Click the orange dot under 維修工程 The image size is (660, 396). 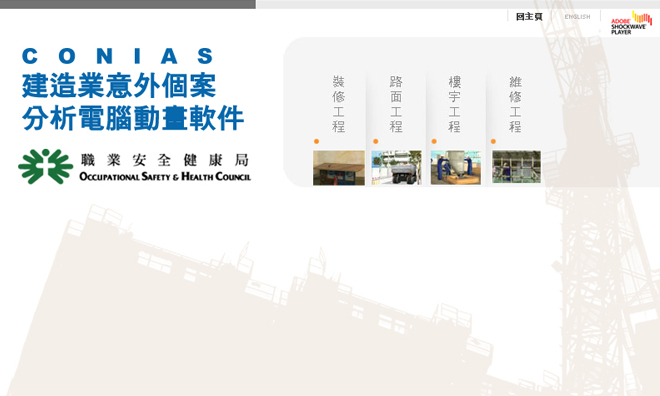point(493,141)
